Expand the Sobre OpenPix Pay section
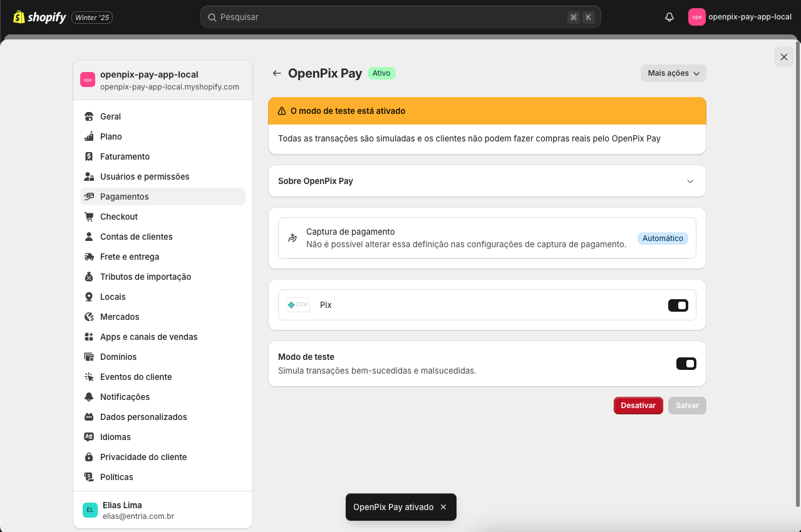This screenshot has height=532, width=801. tap(690, 181)
